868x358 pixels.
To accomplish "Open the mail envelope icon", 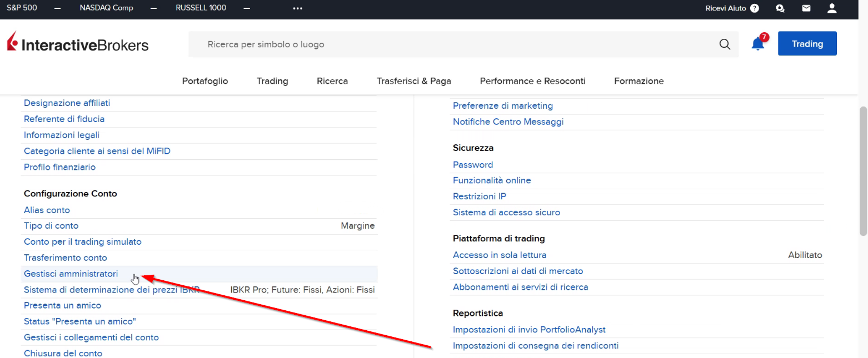I will (x=806, y=8).
